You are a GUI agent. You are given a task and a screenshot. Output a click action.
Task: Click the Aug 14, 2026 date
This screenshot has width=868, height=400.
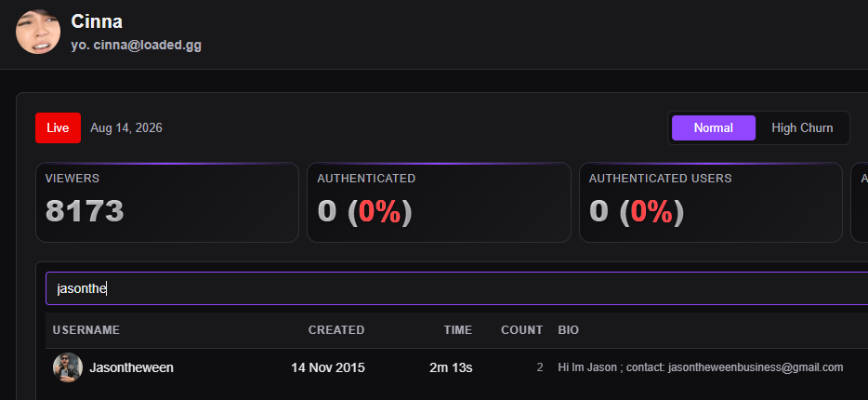coord(126,128)
